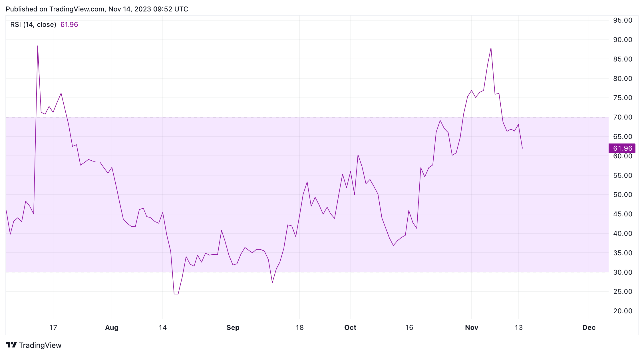
Task: Click the TradingView logo icon
Action: 11,345
